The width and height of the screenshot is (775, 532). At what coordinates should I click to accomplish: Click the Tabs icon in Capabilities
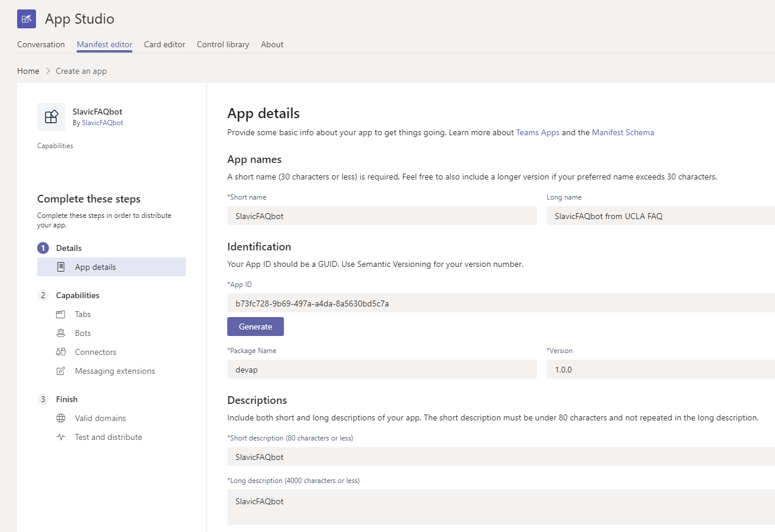61,314
